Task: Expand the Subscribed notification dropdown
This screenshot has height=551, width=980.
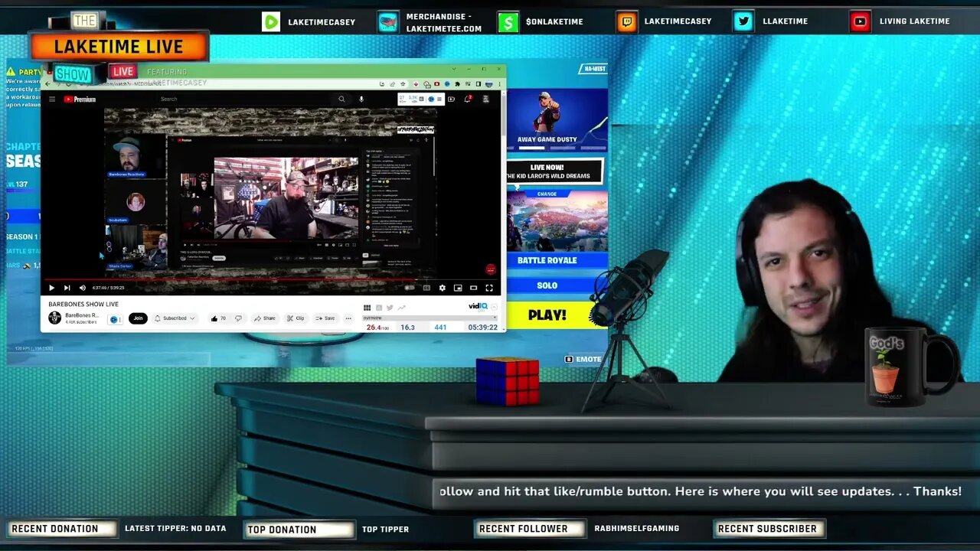Action: pos(175,318)
